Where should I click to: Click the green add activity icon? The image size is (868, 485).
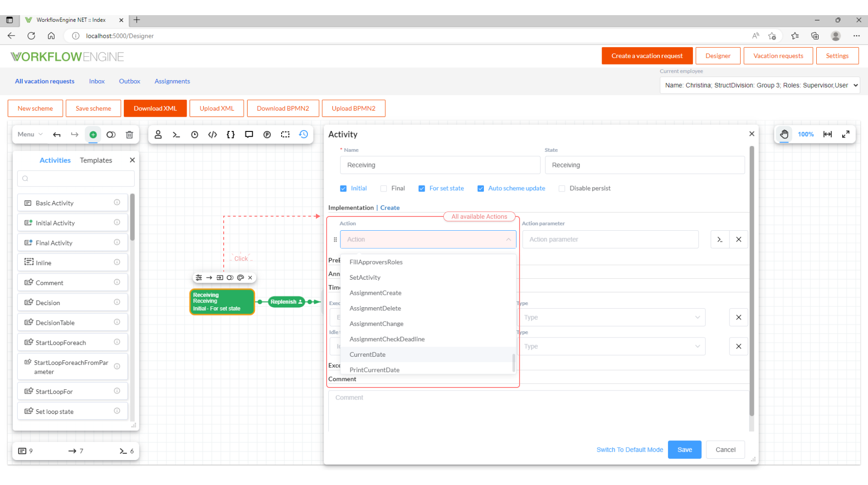[x=93, y=134]
